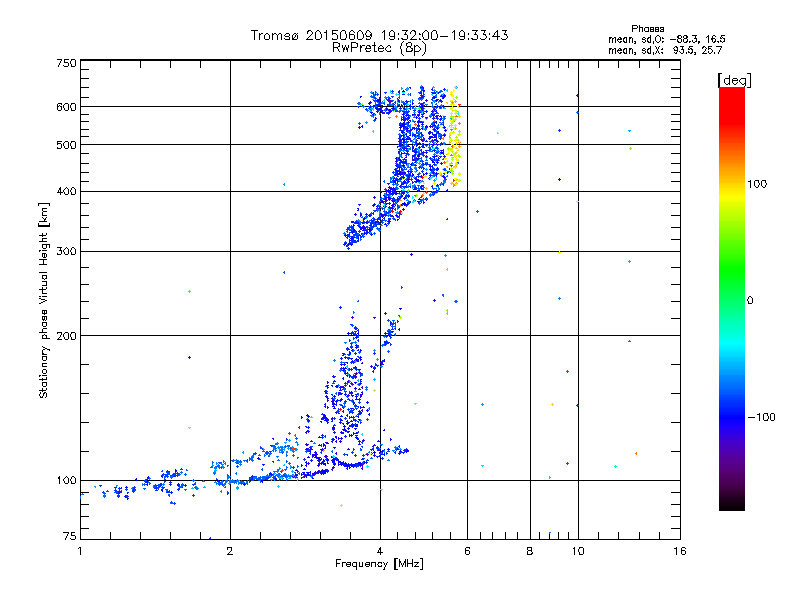Click the 'mean, sd,O: -88.3, 16.5' statistics line
The width and height of the screenshot is (800, 600).
point(666,39)
